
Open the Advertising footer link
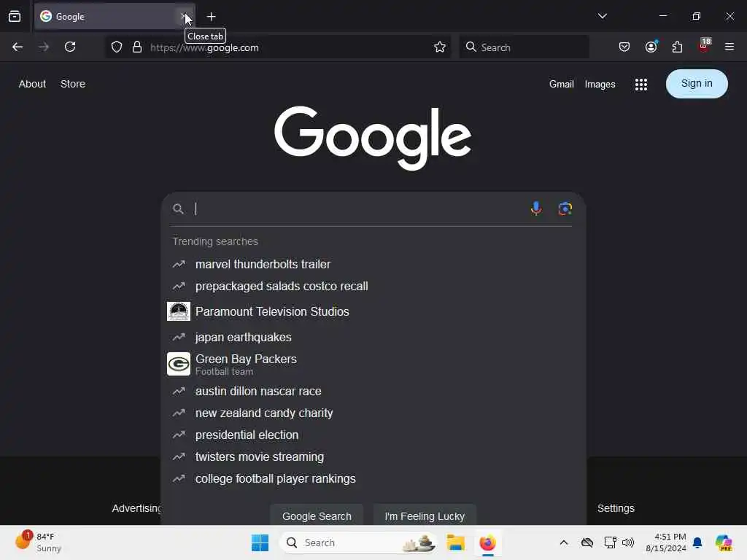[x=136, y=508]
